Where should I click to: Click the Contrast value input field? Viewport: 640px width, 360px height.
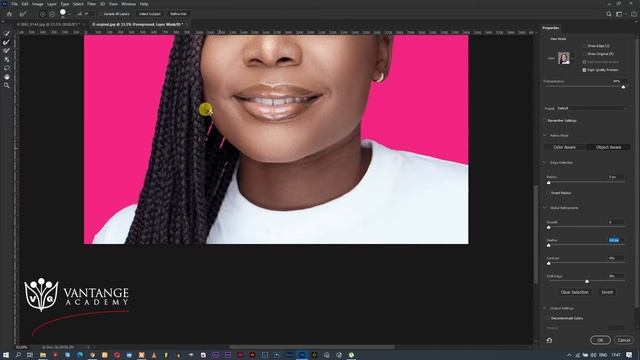pyautogui.click(x=616, y=258)
